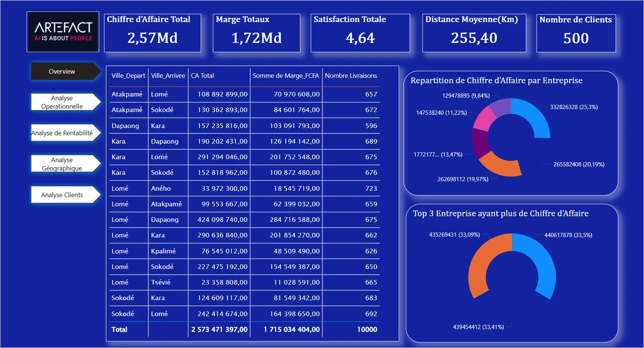Click the Satisfaction Totale card
This screenshot has width=644, height=348.
[x=360, y=32]
